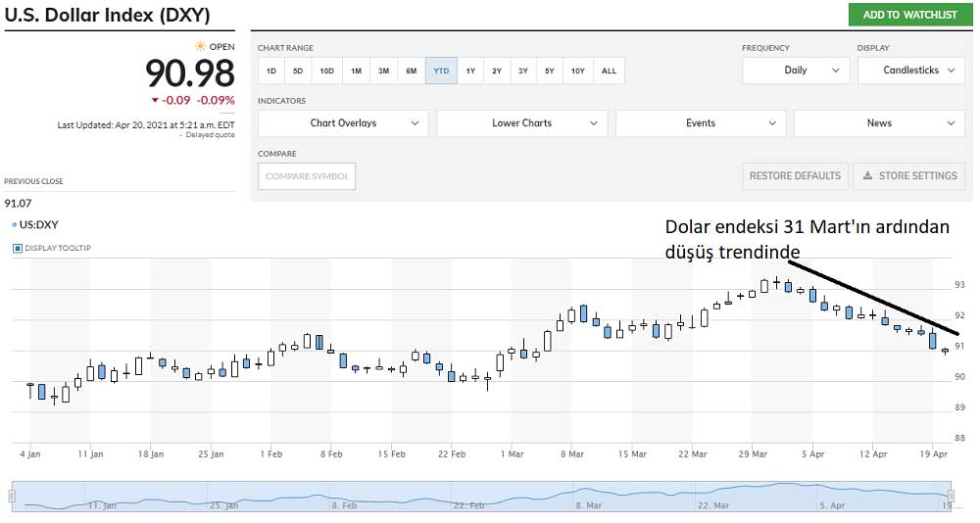Click the 19 Apr date axis label
The height and width of the screenshot is (523, 980).
point(934,454)
